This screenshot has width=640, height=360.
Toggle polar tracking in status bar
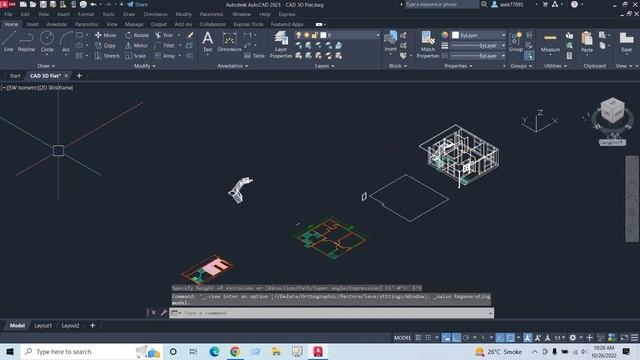tap(466, 338)
